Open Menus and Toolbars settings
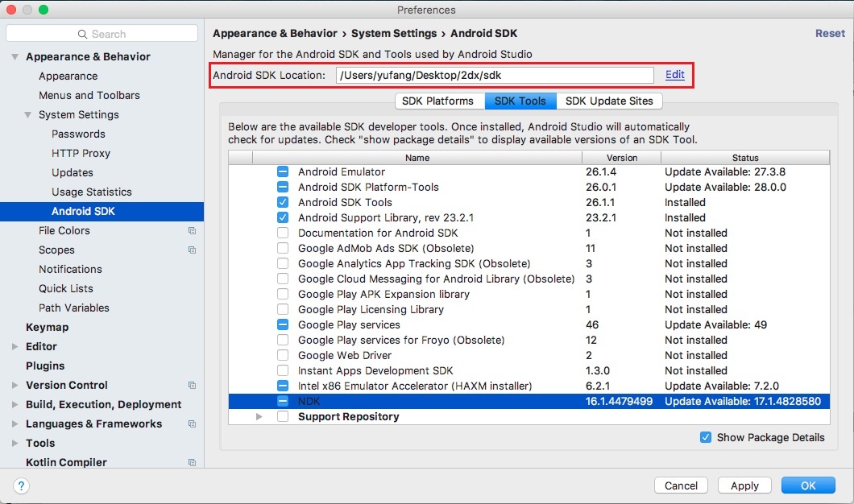 [89, 95]
